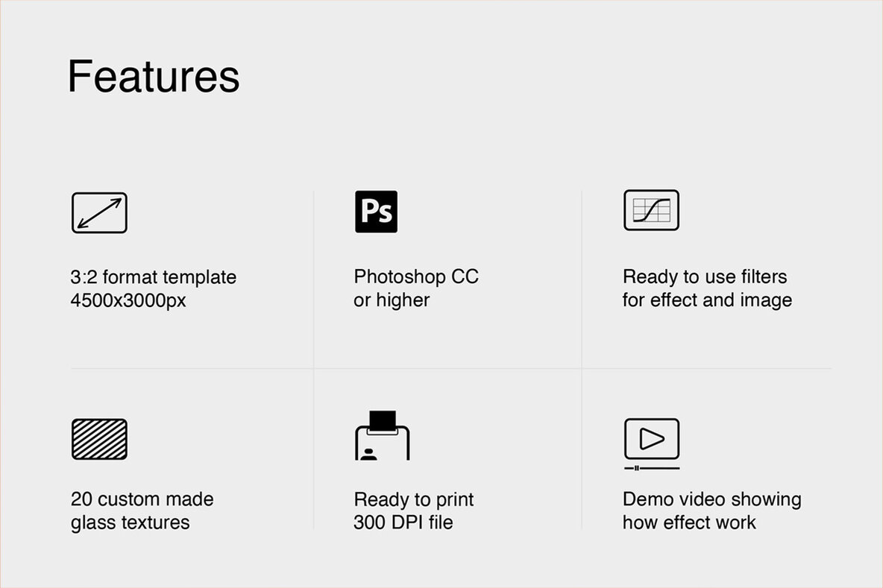This screenshot has height=588, width=883.
Task: Click the demo video play icon
Action: (x=651, y=438)
